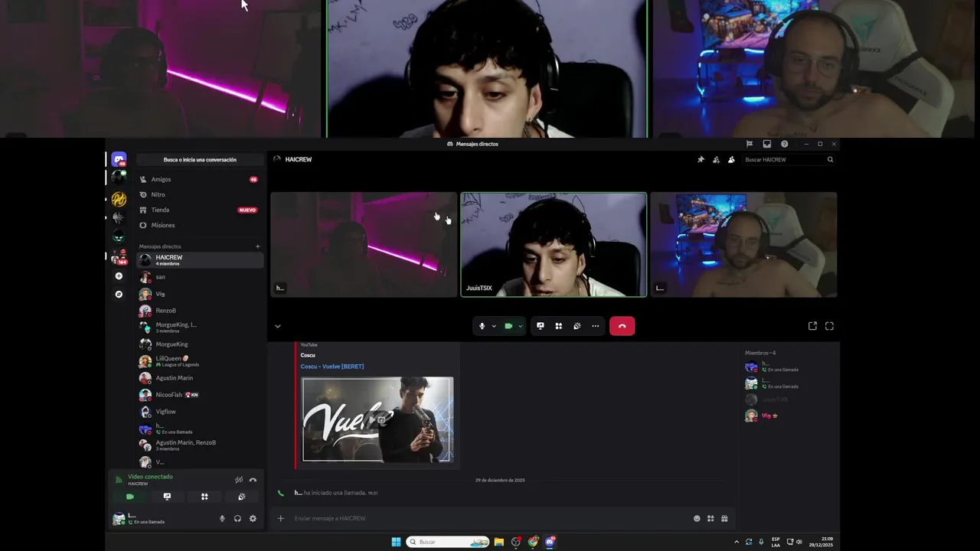The height and width of the screenshot is (551, 980).
Task: Open soundboard in voice connected panel
Action: 242,497
